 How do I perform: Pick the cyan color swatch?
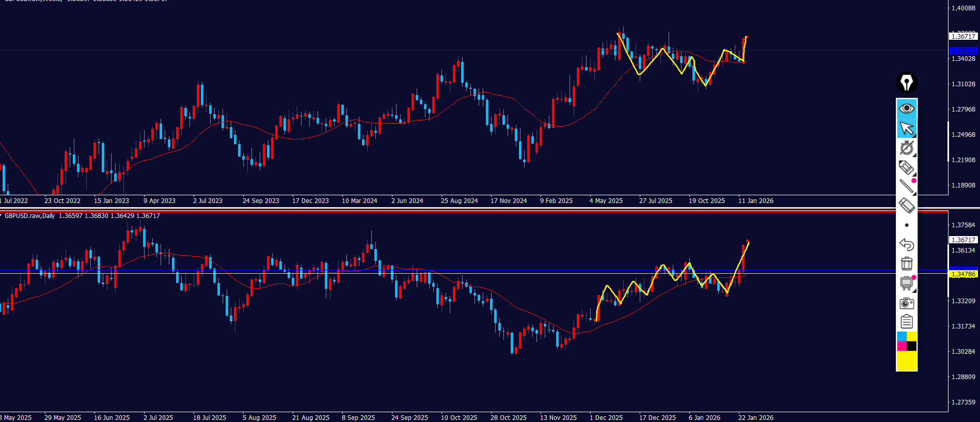point(902,336)
